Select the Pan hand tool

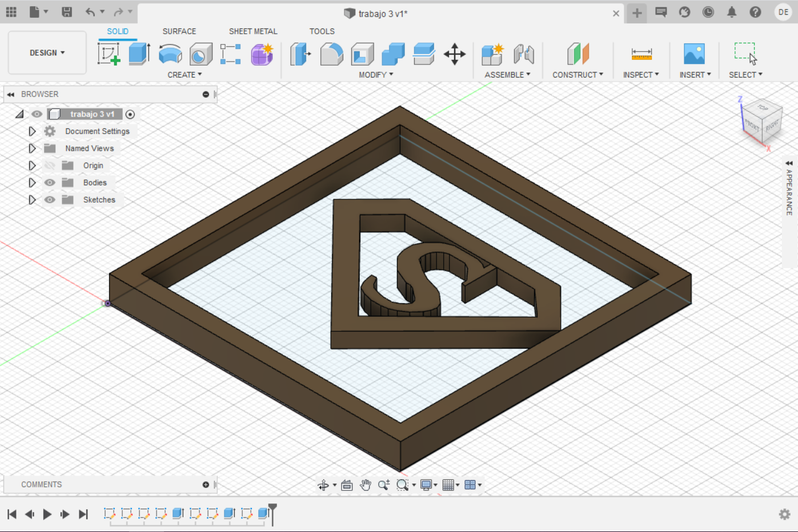point(366,485)
